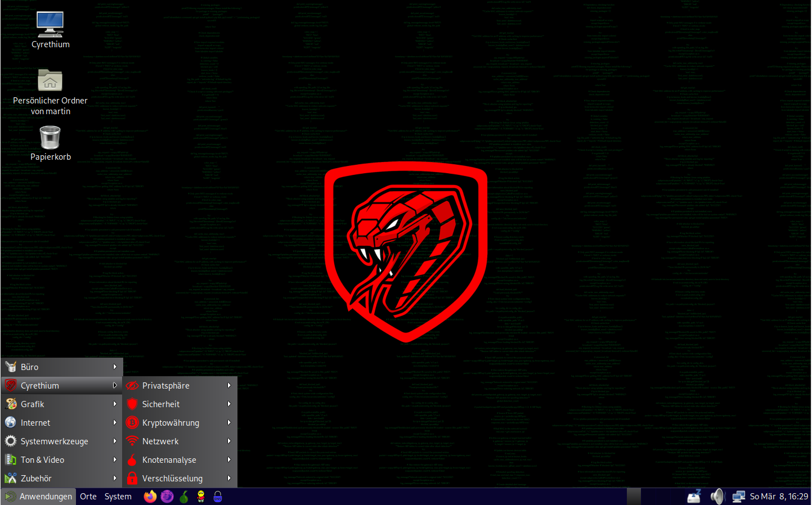
Task: Launch Tor Browser onion icon
Action: click(184, 497)
